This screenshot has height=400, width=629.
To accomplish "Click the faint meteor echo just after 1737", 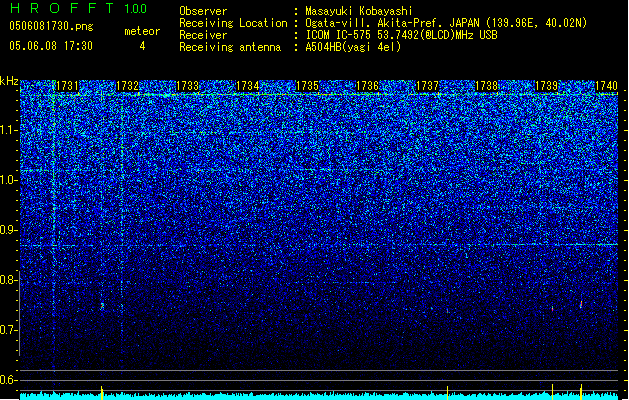I will click(447, 311).
